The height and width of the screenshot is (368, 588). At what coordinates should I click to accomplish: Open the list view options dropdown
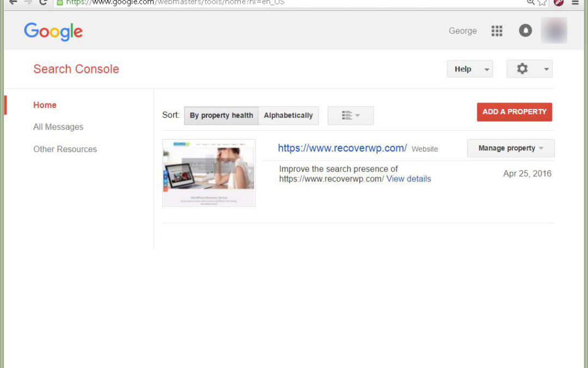coord(351,115)
